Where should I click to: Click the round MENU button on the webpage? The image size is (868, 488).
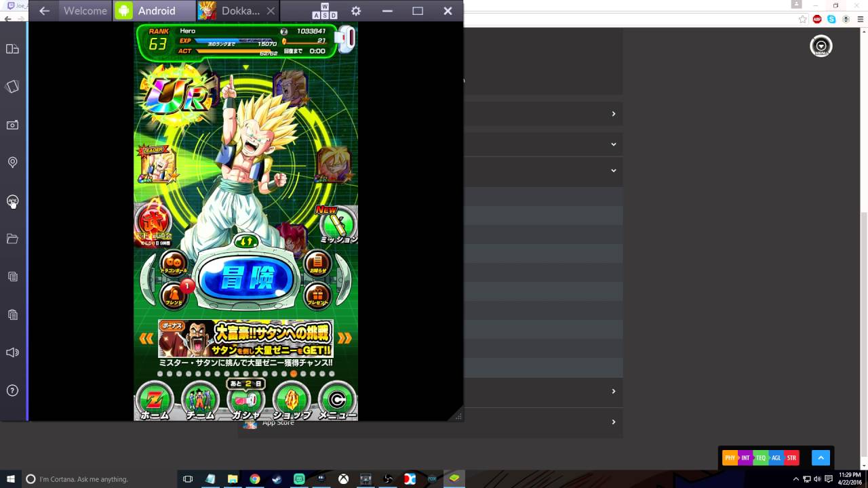[821, 46]
